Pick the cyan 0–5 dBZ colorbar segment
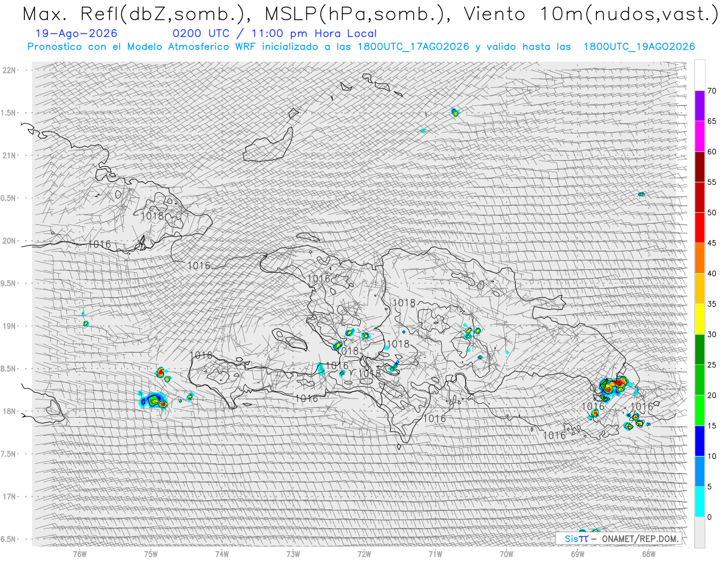 (699, 501)
